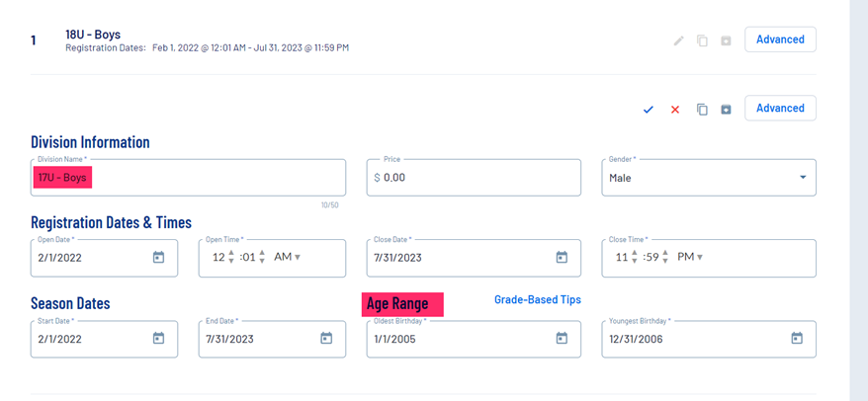Click Advanced button for 18U - Boys row
The width and height of the screenshot is (868, 401).
pyautogui.click(x=780, y=40)
